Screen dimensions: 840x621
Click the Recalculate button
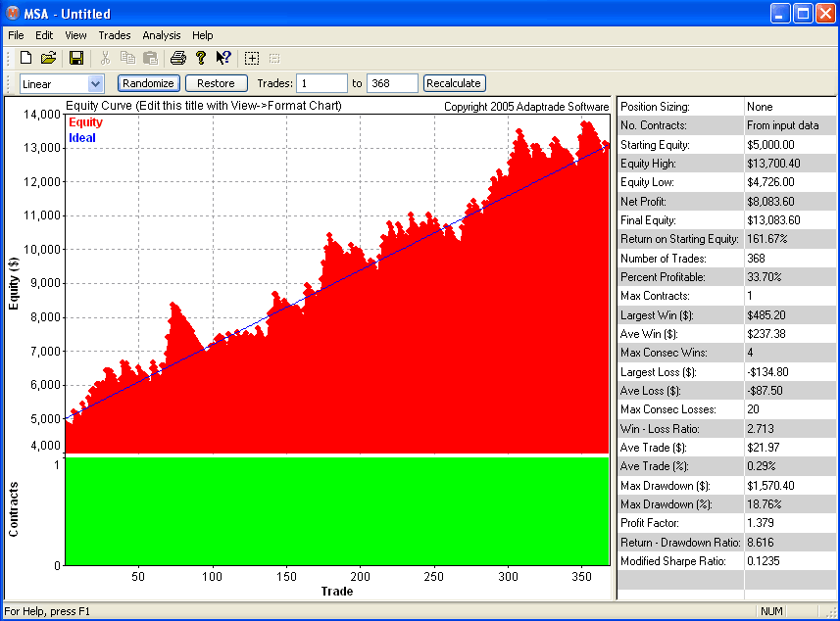tap(454, 84)
